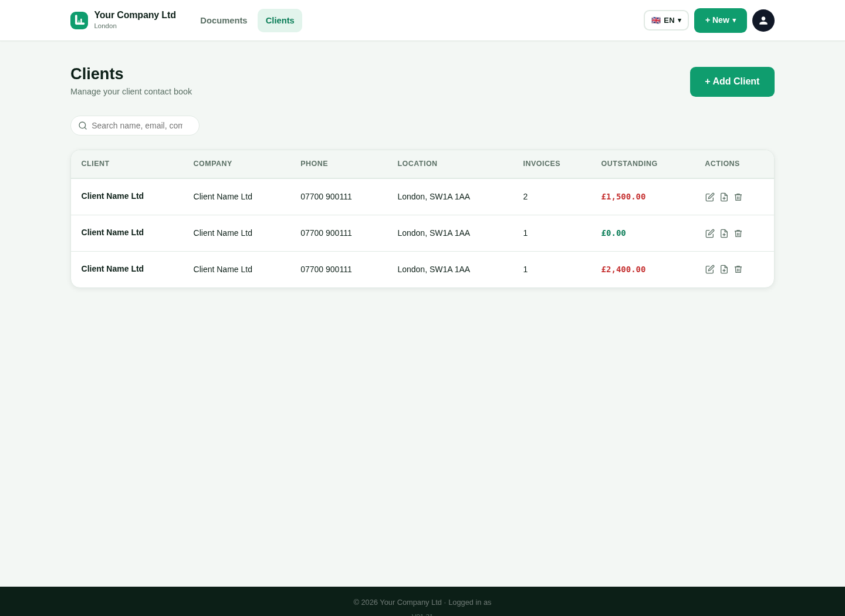Image resolution: width=845 pixels, height=616 pixels.
Task: Click the COMPANY column header
Action: tap(212, 164)
